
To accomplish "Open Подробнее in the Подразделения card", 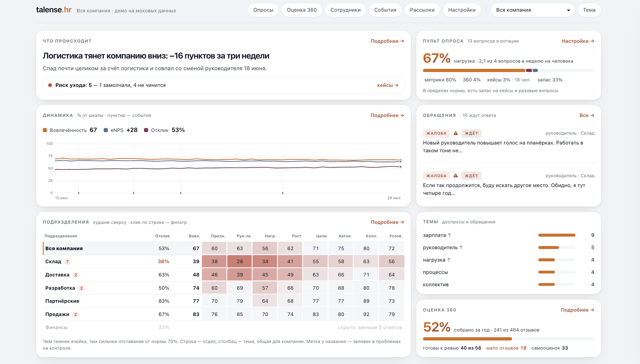I will tap(387, 222).
